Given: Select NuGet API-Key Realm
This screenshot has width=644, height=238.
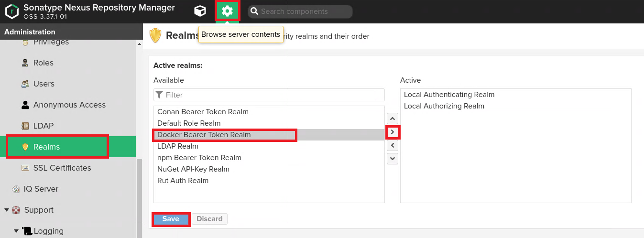Looking at the screenshot, I should (269, 169).
